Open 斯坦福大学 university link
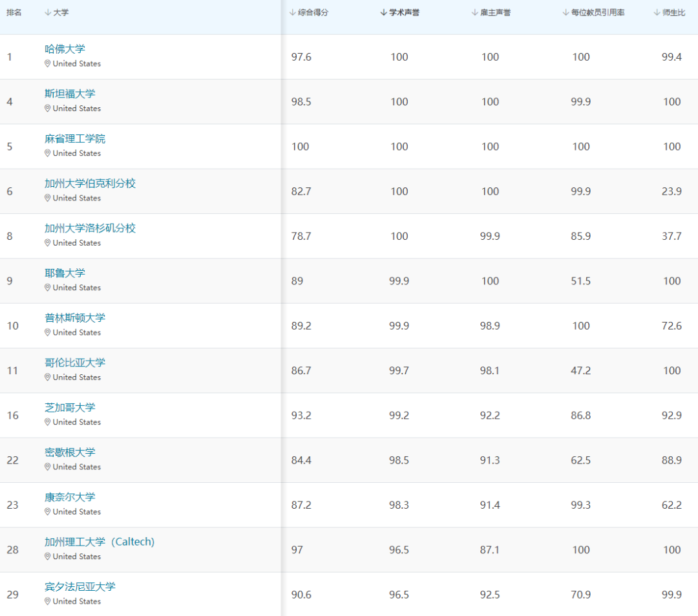This screenshot has height=616, width=698. pos(70,94)
